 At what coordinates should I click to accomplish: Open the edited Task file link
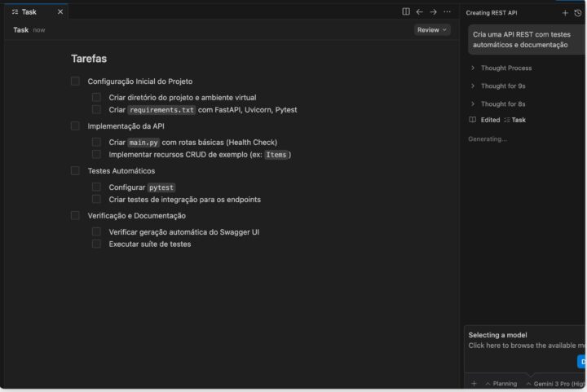pos(514,120)
